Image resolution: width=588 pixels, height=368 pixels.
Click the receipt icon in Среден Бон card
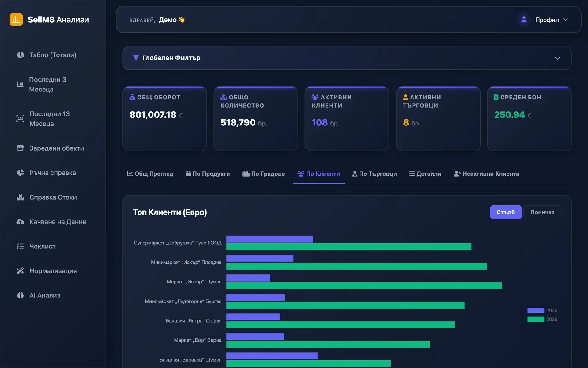[x=496, y=97]
